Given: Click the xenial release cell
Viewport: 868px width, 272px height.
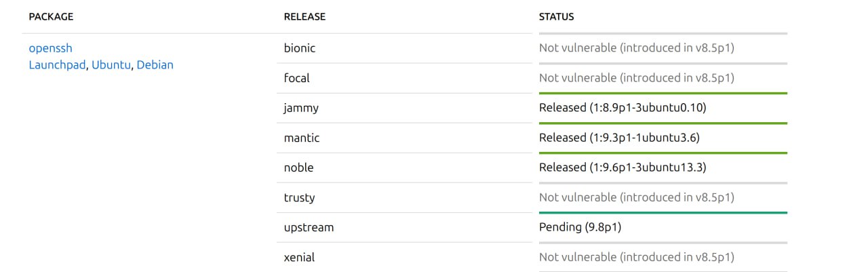Looking at the screenshot, I should [299, 257].
